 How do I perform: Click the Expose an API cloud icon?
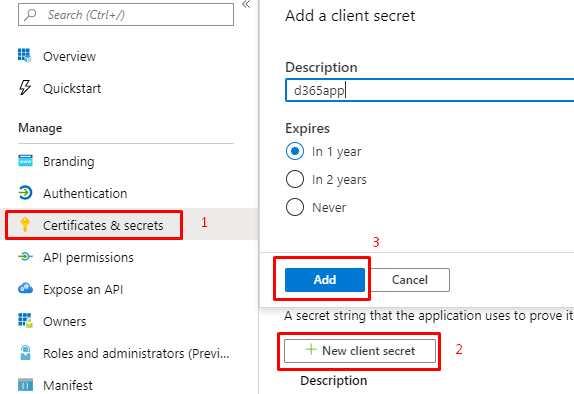(x=25, y=289)
